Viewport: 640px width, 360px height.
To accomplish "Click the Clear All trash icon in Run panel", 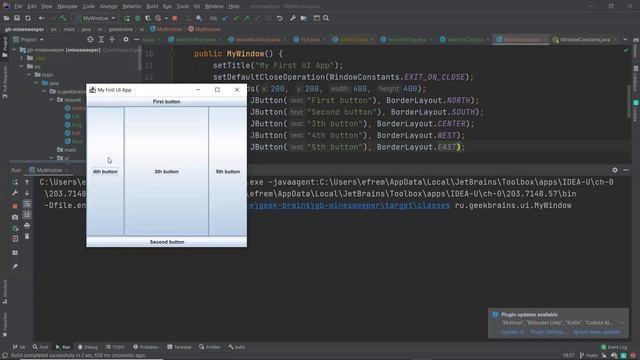I will 27,236.
